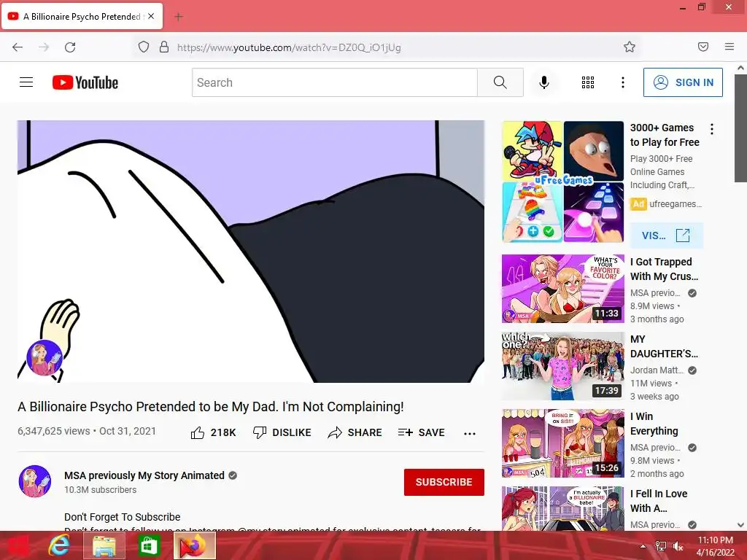
Task: Open the I Win Everything video title
Action: (654, 424)
